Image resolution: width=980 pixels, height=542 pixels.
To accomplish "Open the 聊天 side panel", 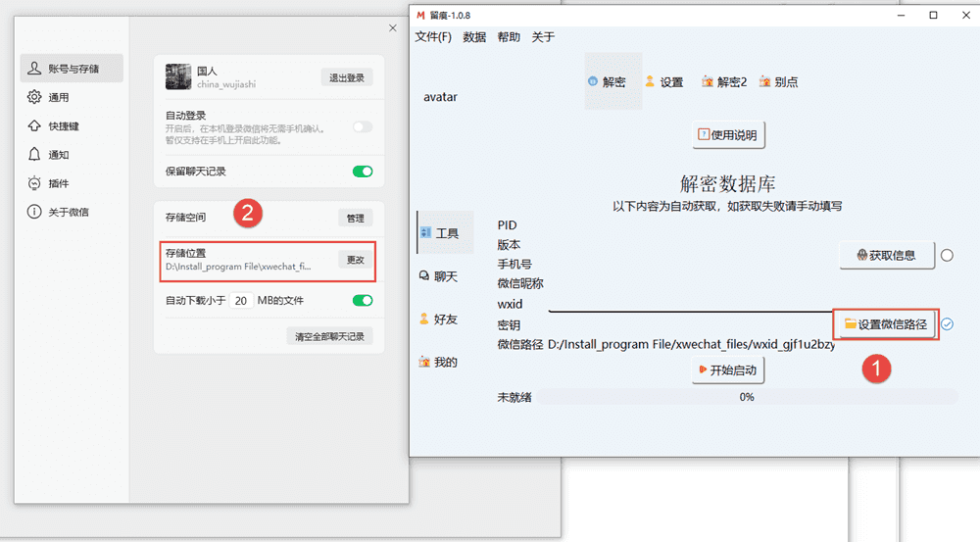I will pyautogui.click(x=437, y=276).
